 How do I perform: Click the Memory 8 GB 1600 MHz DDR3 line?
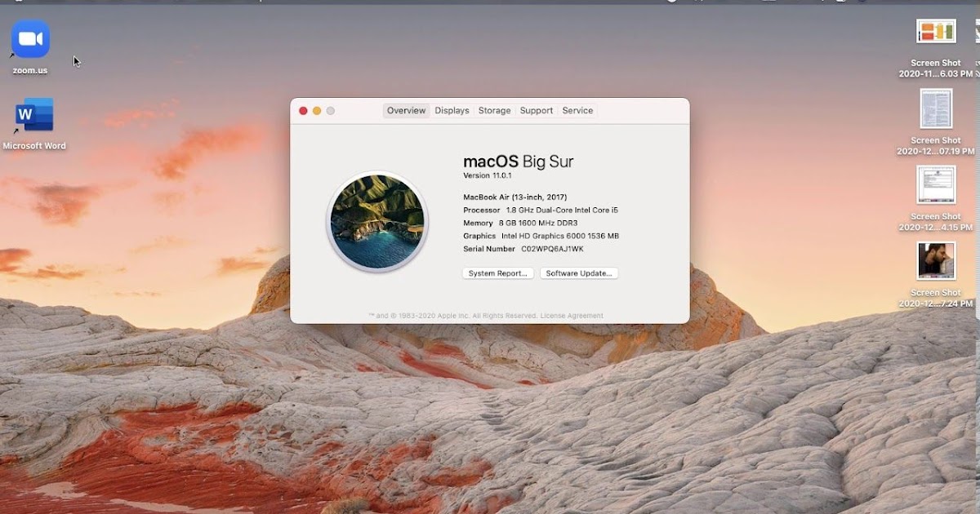pos(520,223)
